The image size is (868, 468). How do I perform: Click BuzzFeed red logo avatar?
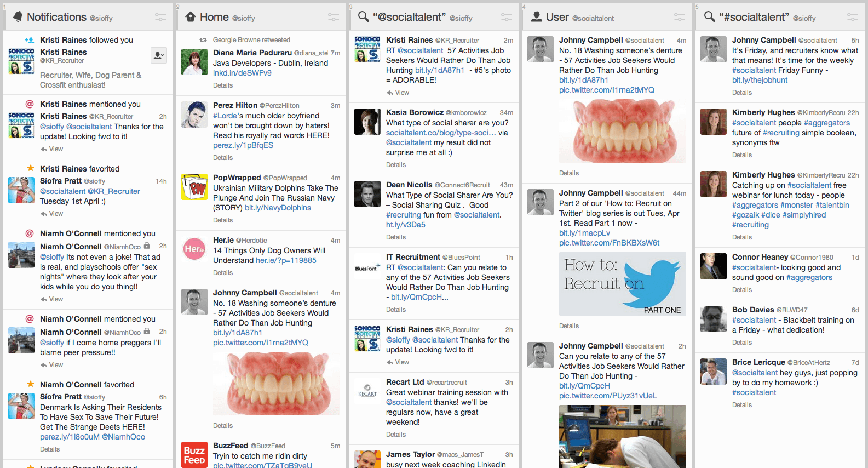click(x=194, y=455)
